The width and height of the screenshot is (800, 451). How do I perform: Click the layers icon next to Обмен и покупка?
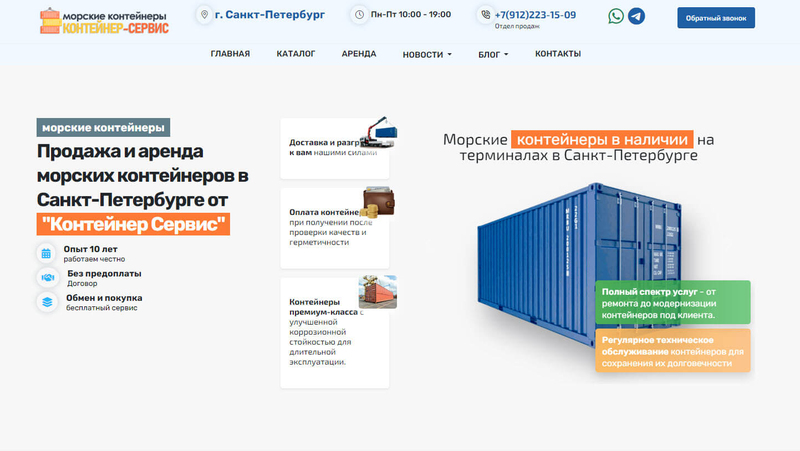coord(47,302)
